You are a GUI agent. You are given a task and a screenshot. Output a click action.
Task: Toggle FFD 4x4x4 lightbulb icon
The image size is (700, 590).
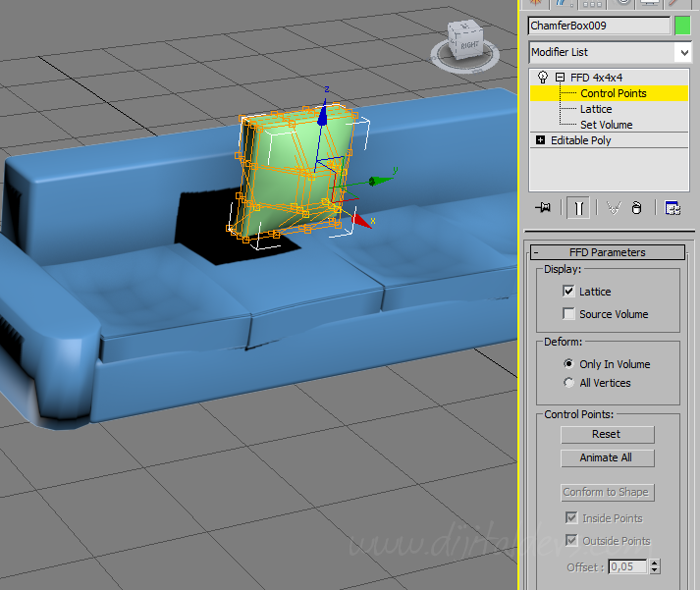[x=542, y=77]
